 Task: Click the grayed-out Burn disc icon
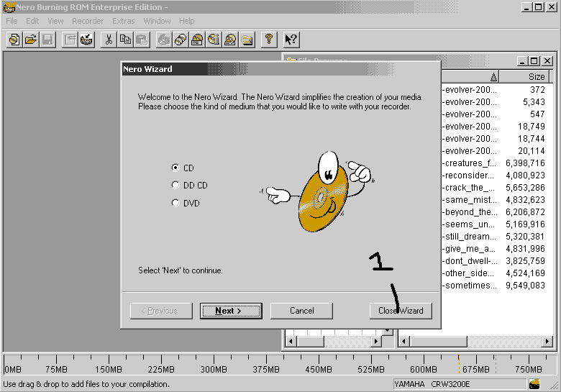tap(164, 40)
